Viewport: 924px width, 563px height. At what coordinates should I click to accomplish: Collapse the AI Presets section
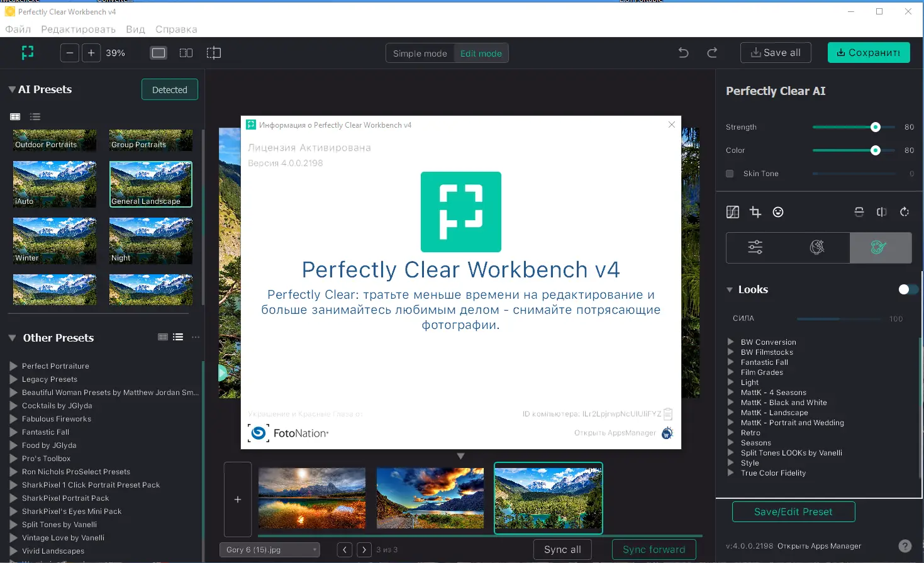point(11,89)
